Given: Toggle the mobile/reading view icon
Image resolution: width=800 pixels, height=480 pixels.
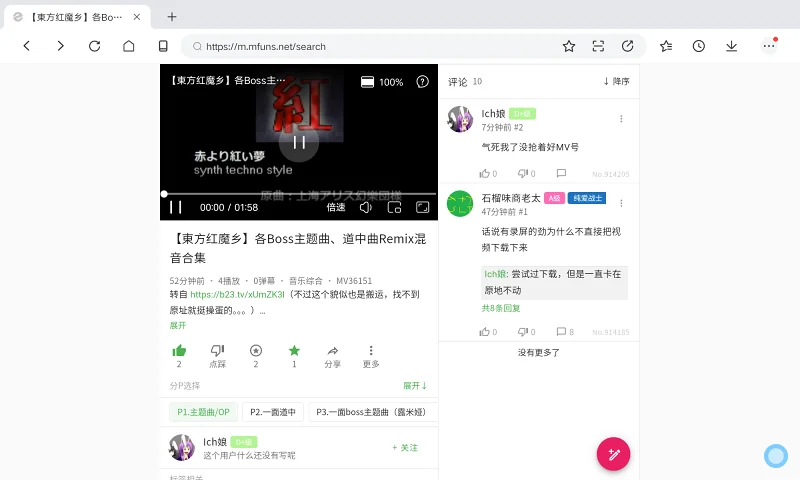Looking at the screenshot, I should click(x=163, y=46).
